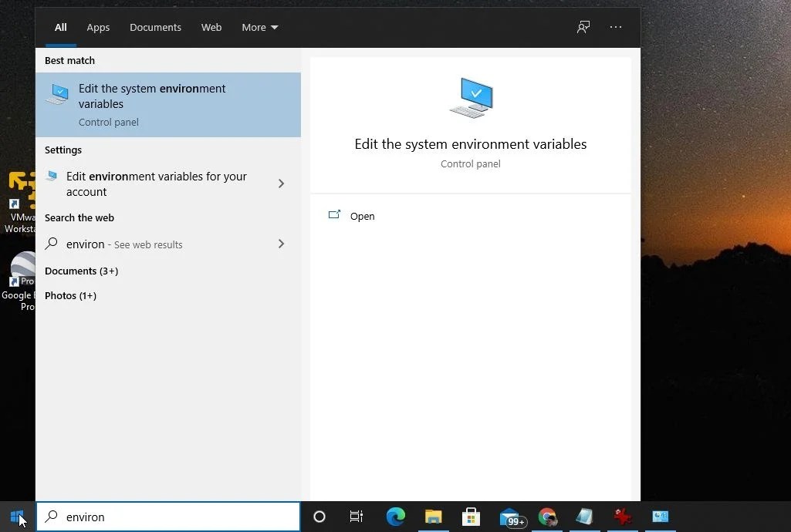
Task: Open the Microsoft Store taskbar icon
Action: [470, 517]
